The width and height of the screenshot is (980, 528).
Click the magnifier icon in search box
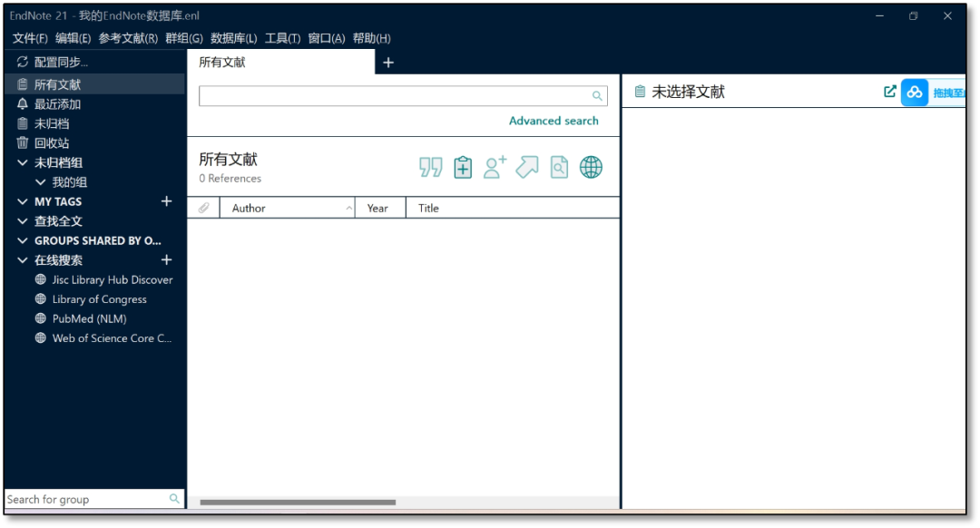click(x=597, y=95)
